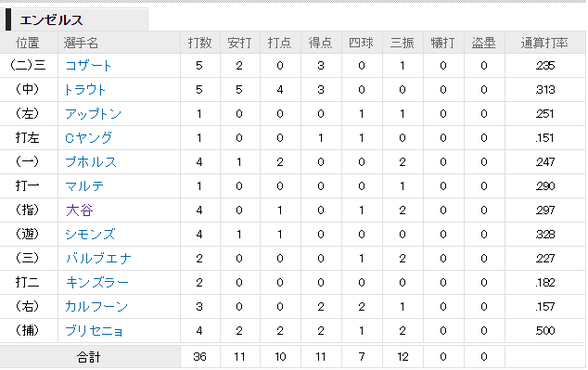The height and width of the screenshot is (370, 588).
Task: Click the 通算打率 column header
Action: click(544, 43)
